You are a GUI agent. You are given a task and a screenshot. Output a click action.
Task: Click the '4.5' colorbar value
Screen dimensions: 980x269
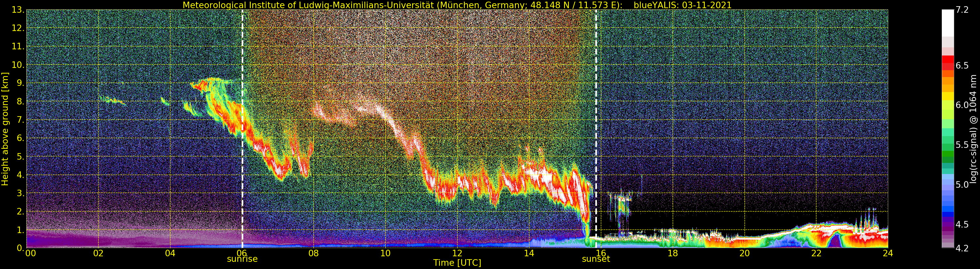(x=962, y=225)
